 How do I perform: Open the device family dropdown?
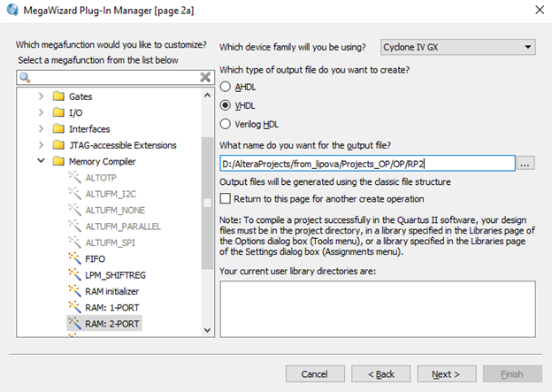pyautogui.click(x=458, y=47)
